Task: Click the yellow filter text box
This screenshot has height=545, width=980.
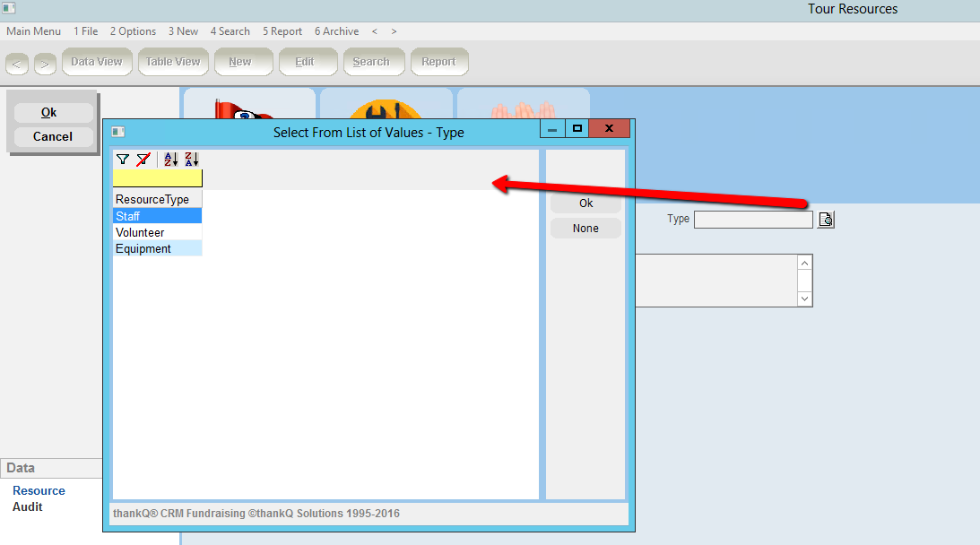Action: click(157, 178)
